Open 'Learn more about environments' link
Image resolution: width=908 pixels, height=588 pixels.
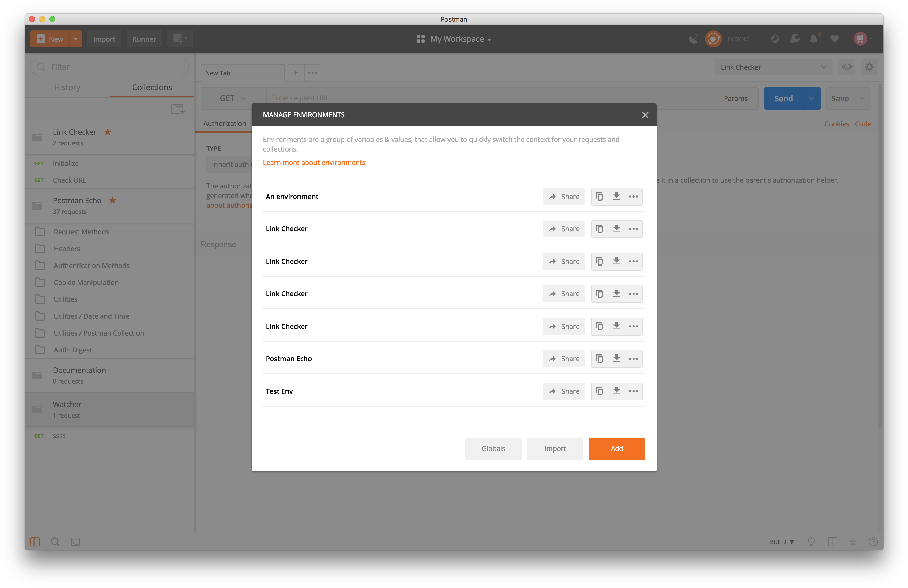(314, 162)
